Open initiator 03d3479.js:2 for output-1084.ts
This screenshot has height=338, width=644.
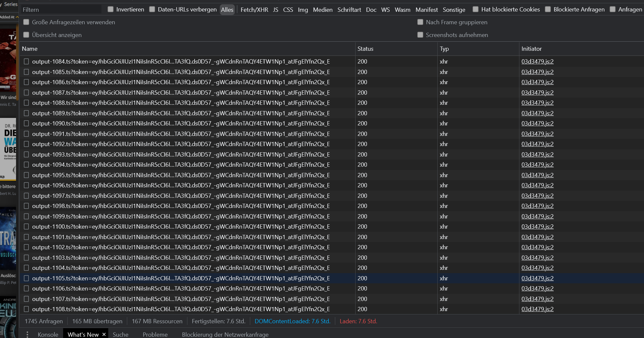(537, 61)
